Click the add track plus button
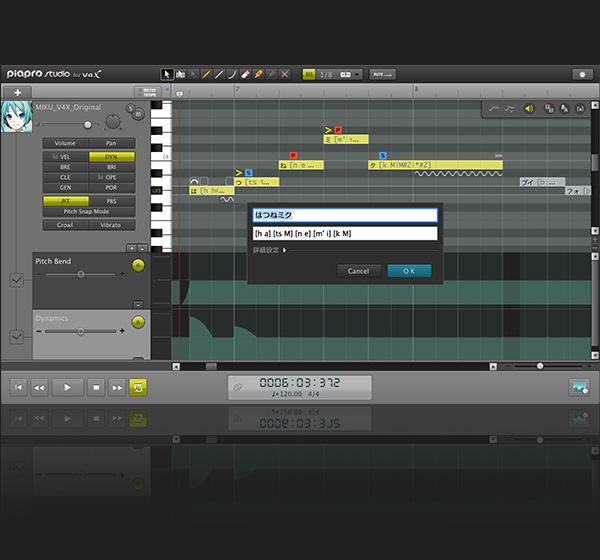 click(x=17, y=92)
